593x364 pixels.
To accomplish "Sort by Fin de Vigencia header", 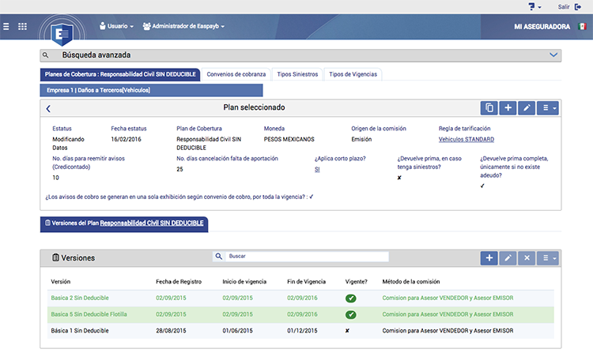I will [x=306, y=282].
